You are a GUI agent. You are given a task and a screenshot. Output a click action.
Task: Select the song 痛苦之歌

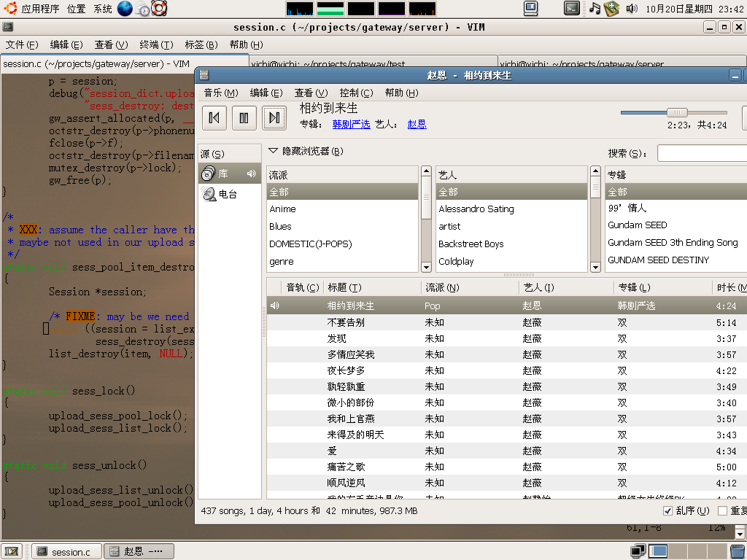click(x=507, y=467)
